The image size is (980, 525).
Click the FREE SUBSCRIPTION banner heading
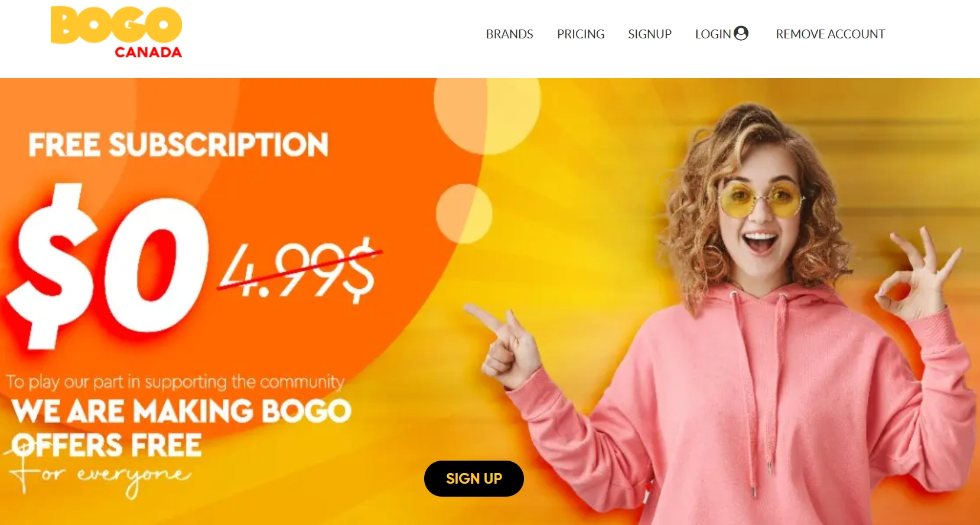pyautogui.click(x=178, y=145)
